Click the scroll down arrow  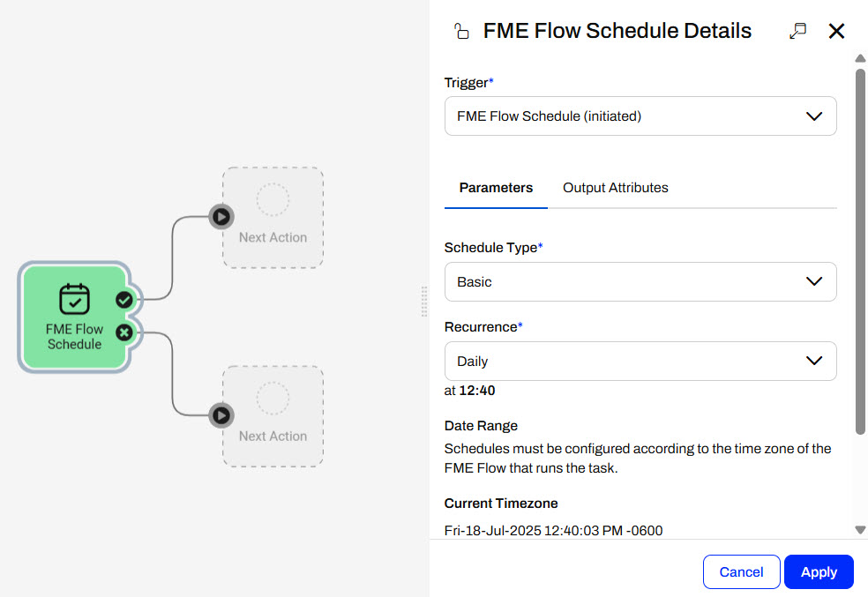click(x=861, y=530)
